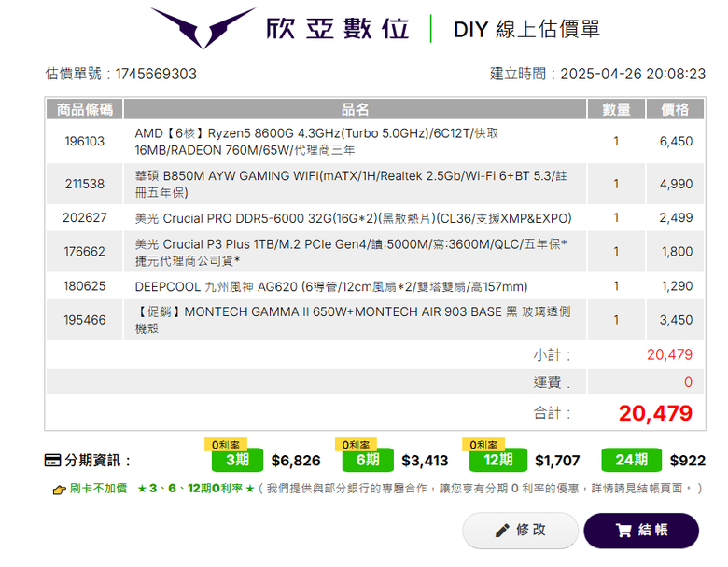Click the 3、6、12期0利率 promo text
This screenshot has width=728, height=567.
(x=196, y=489)
